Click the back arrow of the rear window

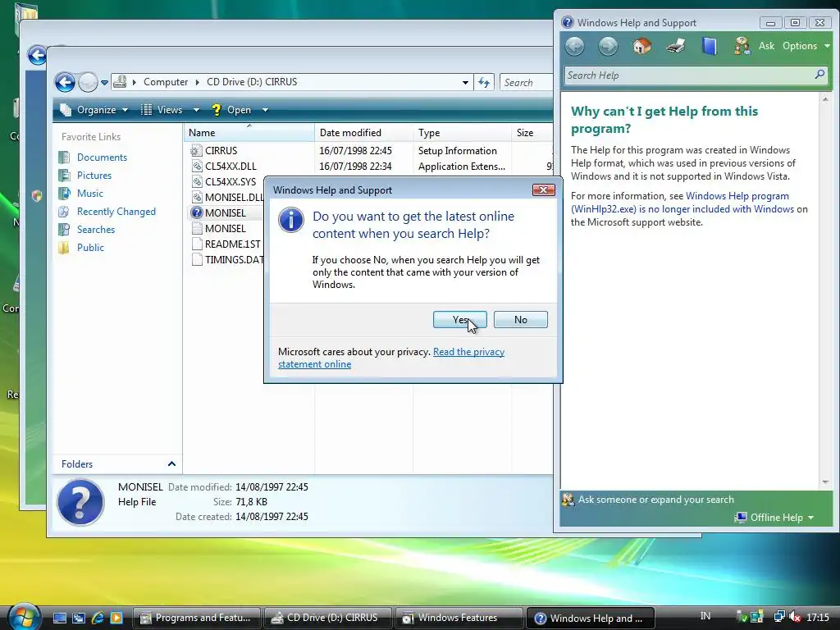pyautogui.click(x=37, y=55)
